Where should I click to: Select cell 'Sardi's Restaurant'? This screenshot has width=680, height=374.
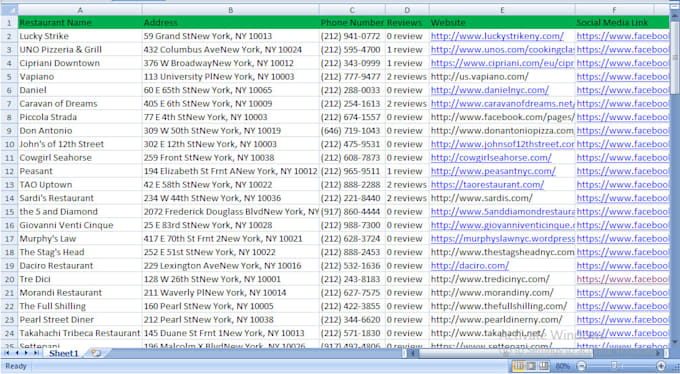80,198
